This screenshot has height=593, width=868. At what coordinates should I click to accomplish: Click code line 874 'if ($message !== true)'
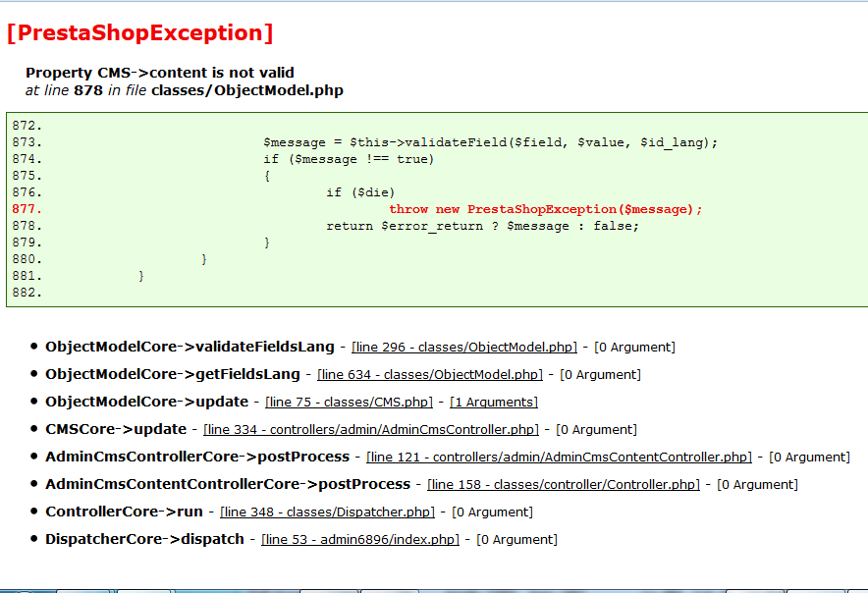pyautogui.click(x=349, y=159)
